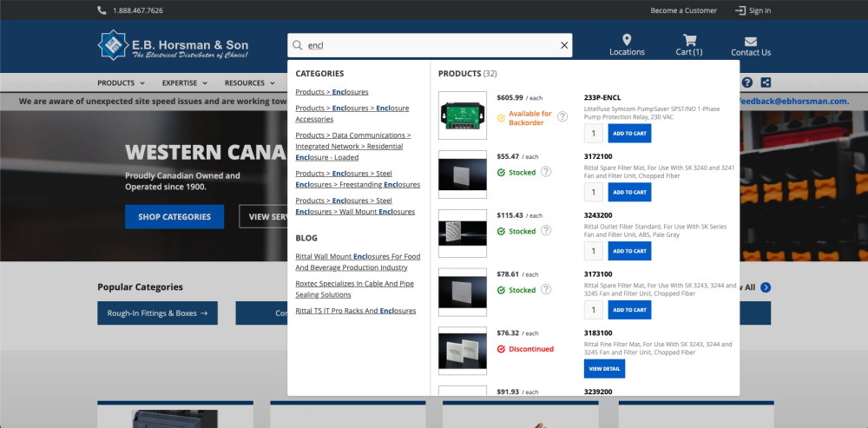The image size is (868, 428).
Task: Expand the PRODUCTS menu
Action: click(x=122, y=83)
